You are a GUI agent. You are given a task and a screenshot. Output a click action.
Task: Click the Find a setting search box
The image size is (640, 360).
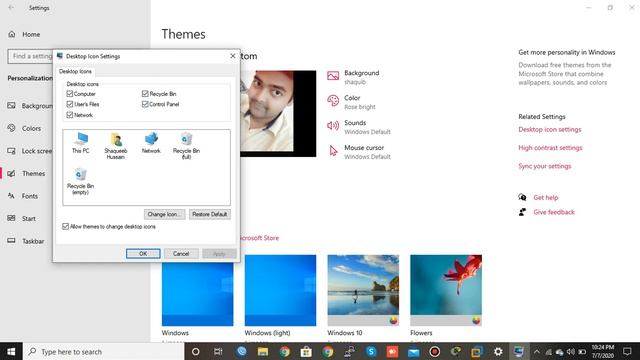pos(30,56)
